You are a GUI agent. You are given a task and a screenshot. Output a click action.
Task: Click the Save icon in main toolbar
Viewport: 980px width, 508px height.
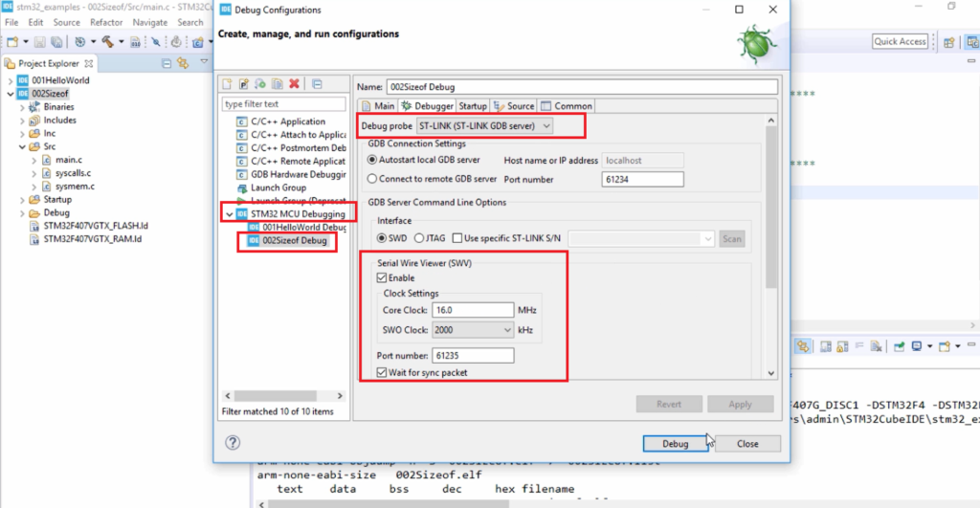[x=40, y=42]
